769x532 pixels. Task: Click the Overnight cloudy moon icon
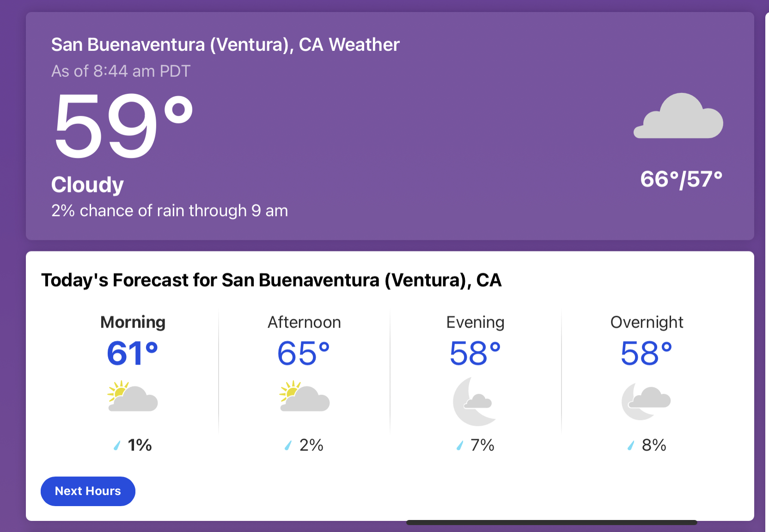pos(646,401)
